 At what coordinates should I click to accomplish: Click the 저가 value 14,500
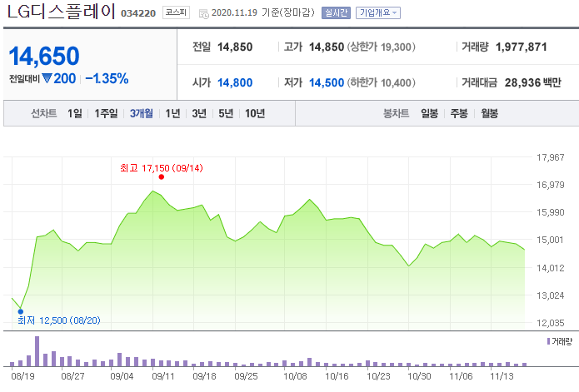[x=327, y=82]
